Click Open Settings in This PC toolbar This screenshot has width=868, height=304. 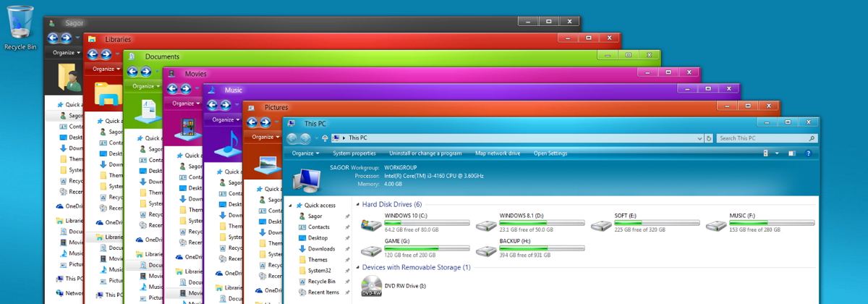(x=550, y=153)
